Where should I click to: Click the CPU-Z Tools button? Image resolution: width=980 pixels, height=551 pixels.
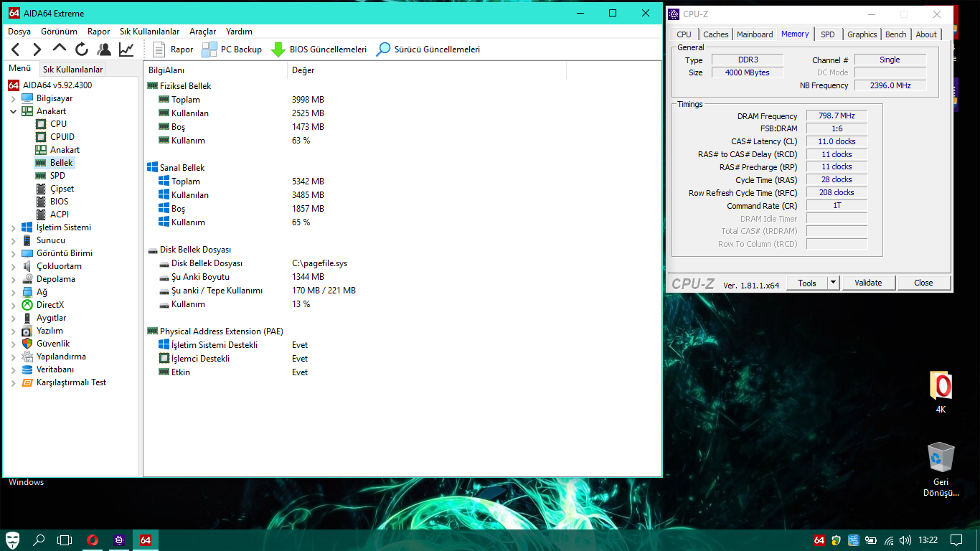(x=807, y=283)
